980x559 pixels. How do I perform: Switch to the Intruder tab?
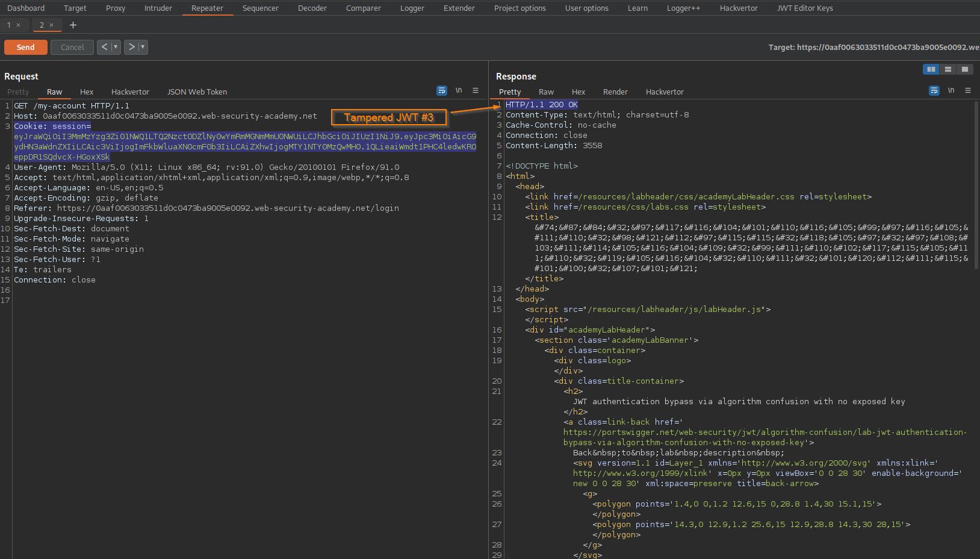tap(158, 8)
